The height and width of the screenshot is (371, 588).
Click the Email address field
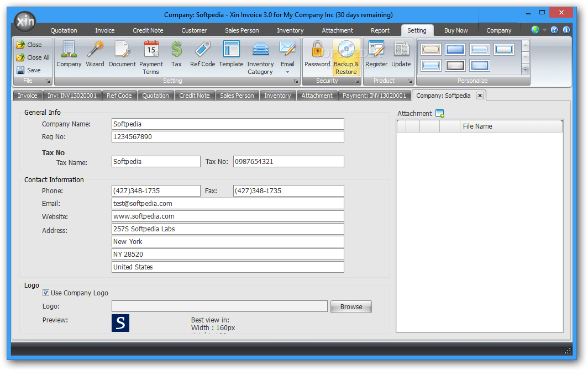[228, 204]
